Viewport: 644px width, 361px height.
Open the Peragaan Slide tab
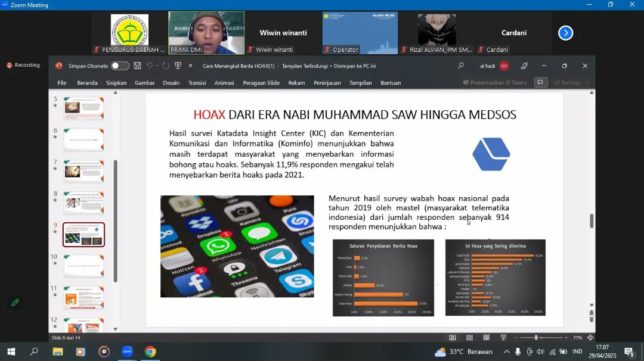click(x=261, y=82)
